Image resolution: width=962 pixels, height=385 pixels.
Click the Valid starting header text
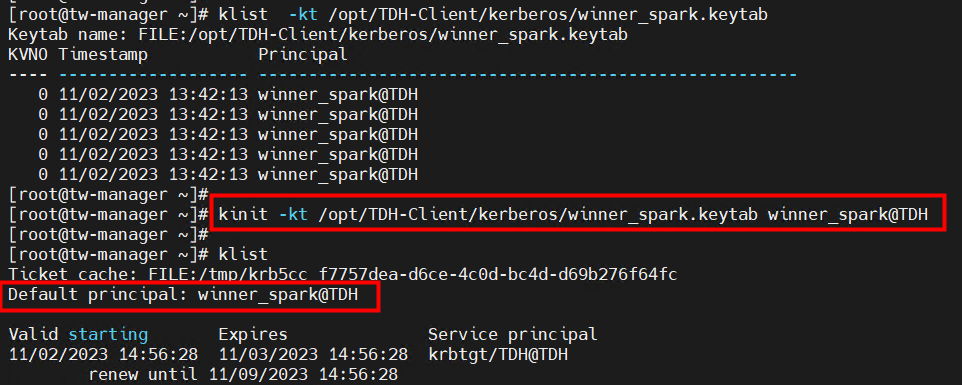click(x=78, y=334)
